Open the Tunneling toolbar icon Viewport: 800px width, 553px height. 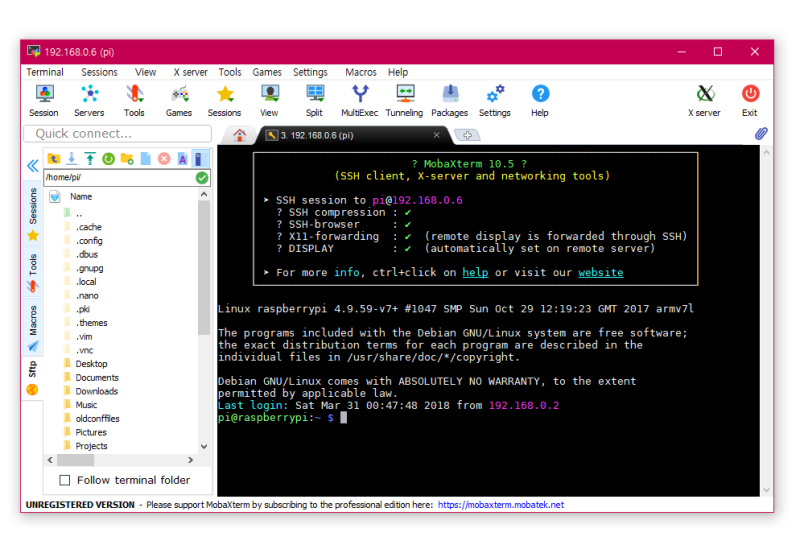click(x=405, y=101)
